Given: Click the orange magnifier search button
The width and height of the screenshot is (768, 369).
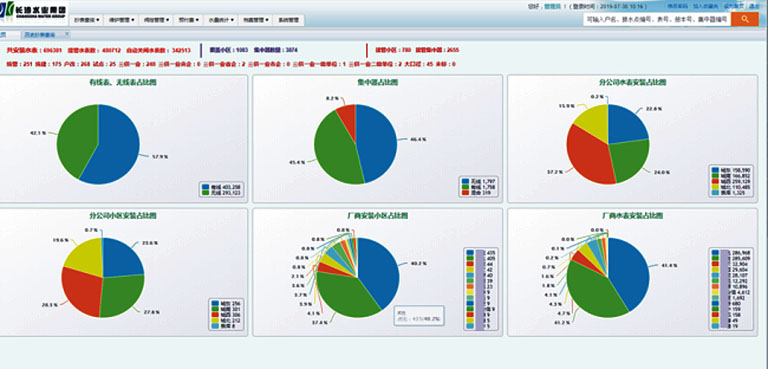Looking at the screenshot, I should pos(744,19).
